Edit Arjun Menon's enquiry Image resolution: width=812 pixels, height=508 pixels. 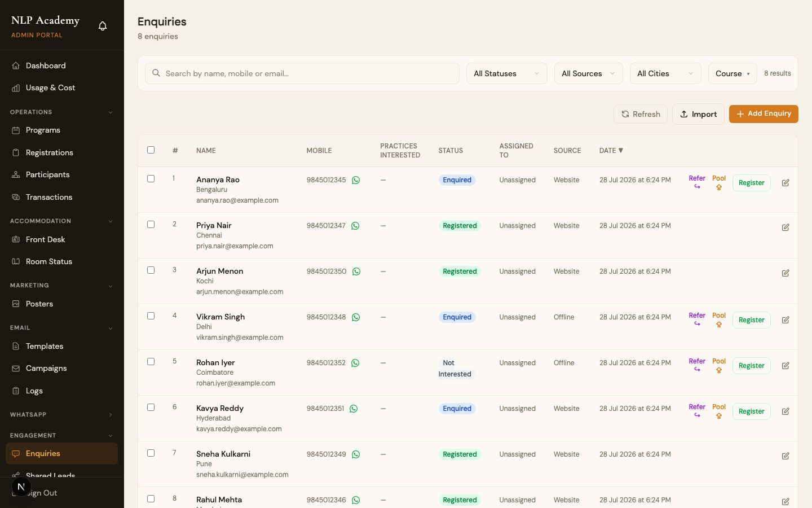coord(785,273)
